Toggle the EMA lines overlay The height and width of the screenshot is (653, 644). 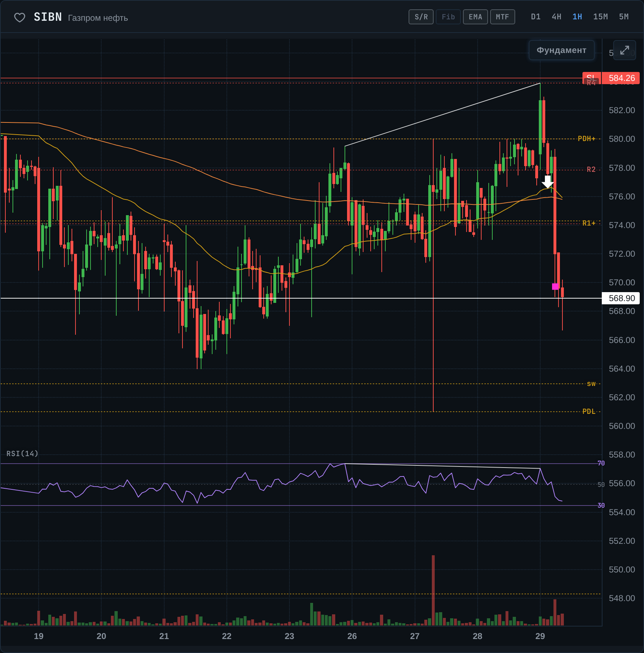(475, 17)
